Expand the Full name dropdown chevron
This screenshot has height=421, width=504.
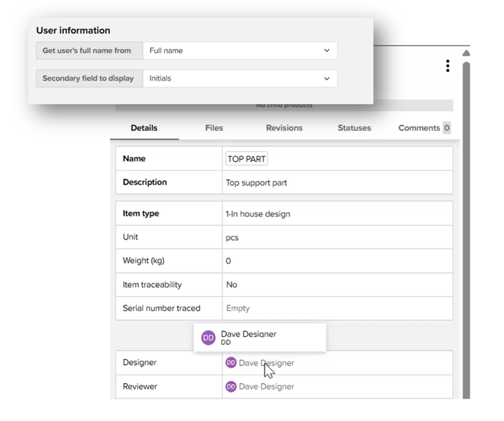(x=326, y=50)
